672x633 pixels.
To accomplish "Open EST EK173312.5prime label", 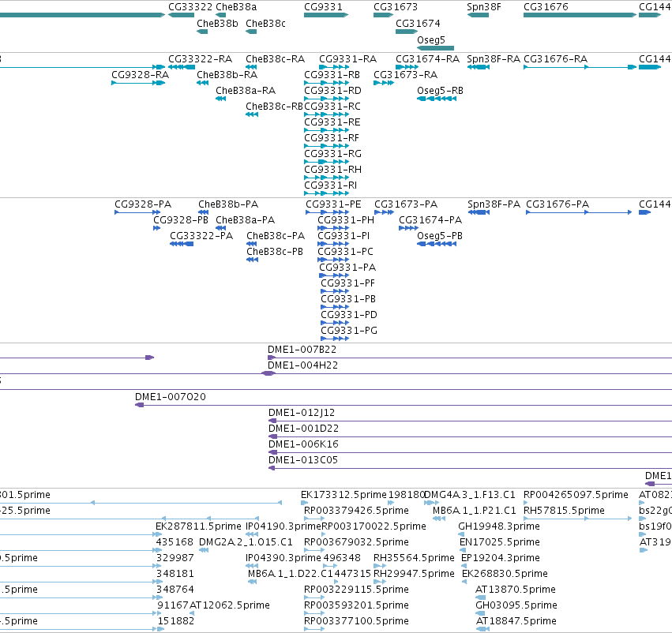I will (x=344, y=495).
